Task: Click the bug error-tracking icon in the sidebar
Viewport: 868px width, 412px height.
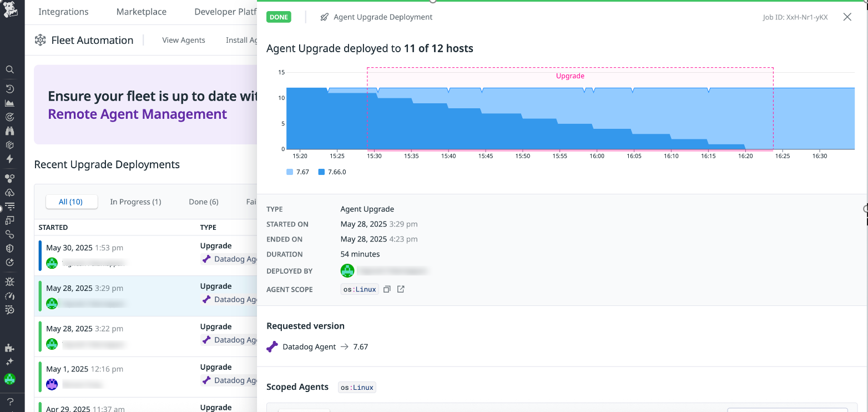Action: (x=9, y=282)
